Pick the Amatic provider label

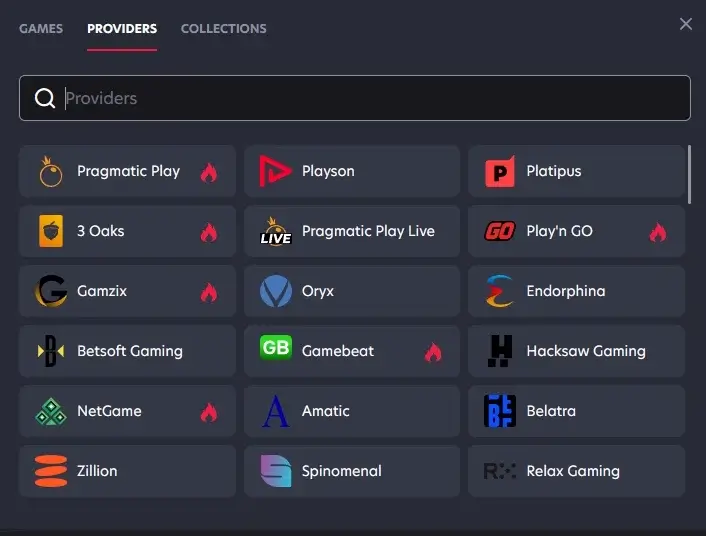(326, 411)
